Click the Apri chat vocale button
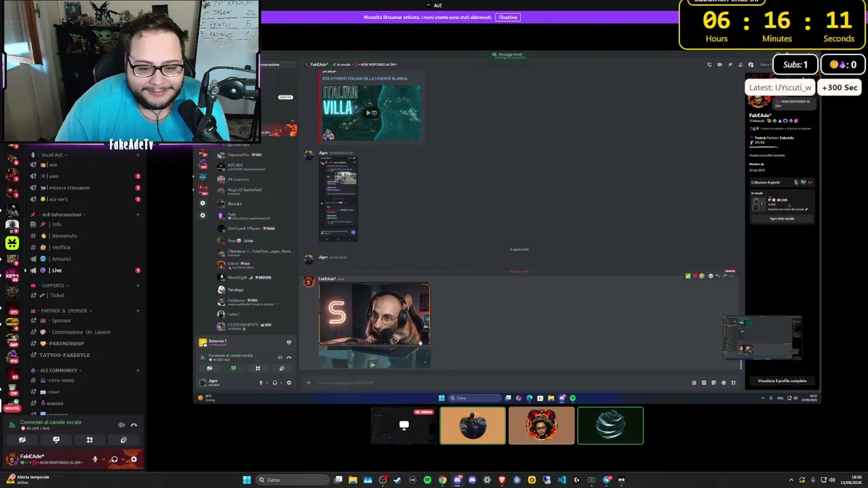The width and height of the screenshot is (868, 488). pyautogui.click(x=782, y=218)
